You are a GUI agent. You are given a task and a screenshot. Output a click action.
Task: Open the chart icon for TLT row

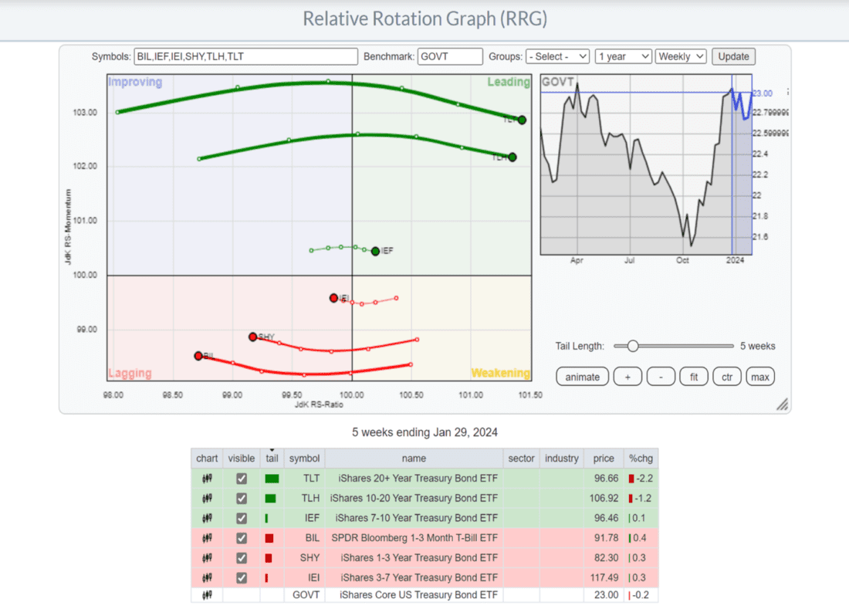click(x=207, y=479)
